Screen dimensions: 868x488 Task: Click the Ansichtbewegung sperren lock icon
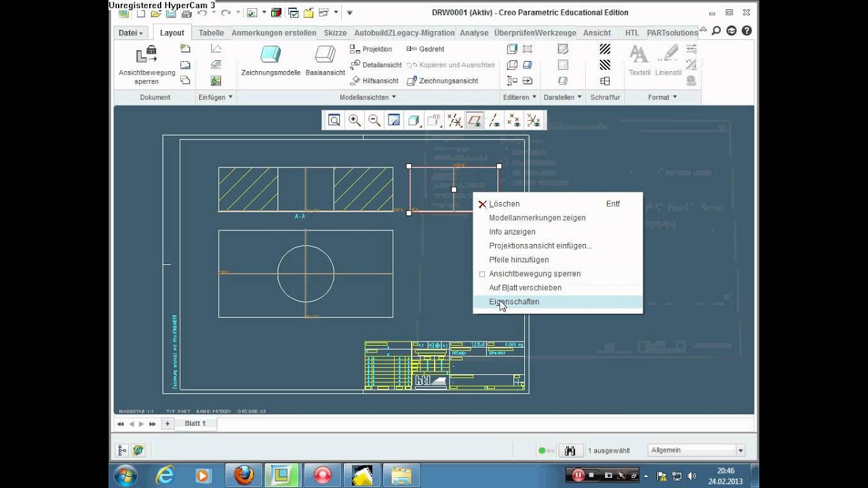(146, 55)
